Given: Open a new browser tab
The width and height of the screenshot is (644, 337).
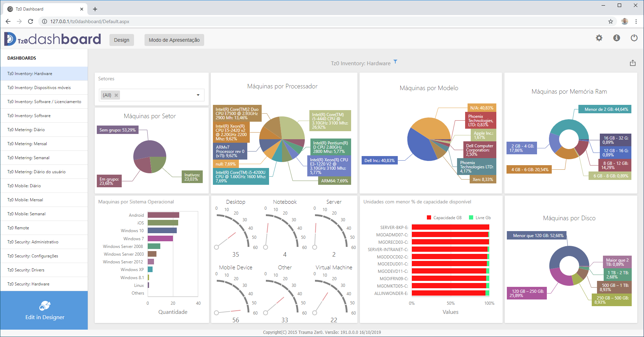Looking at the screenshot, I should 95,9.
